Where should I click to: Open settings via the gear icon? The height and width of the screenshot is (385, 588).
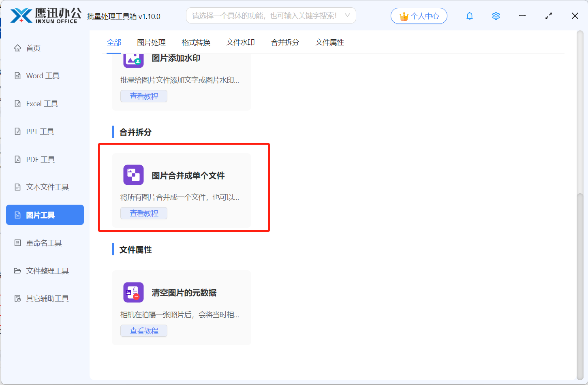(496, 16)
